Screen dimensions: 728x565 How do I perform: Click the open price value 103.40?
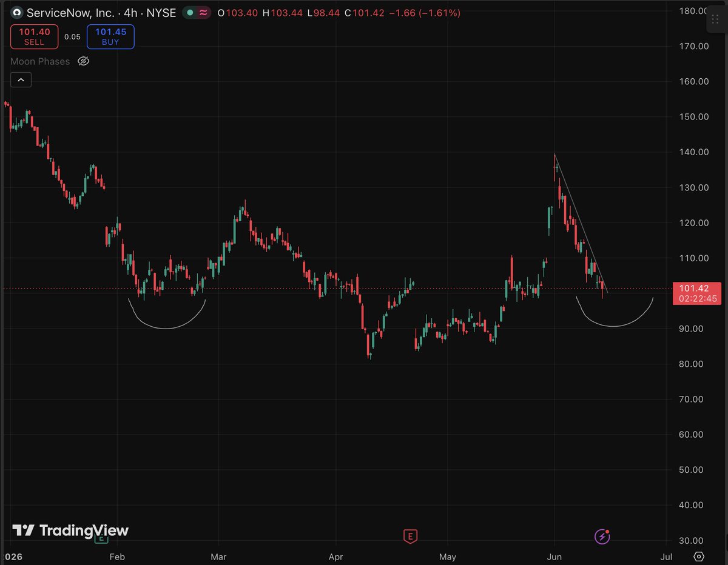241,12
